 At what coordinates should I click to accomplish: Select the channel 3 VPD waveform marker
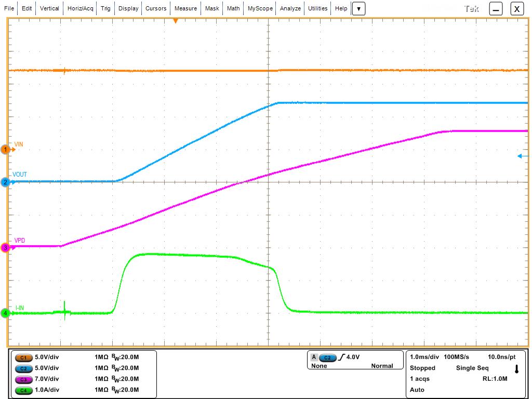click(6, 248)
